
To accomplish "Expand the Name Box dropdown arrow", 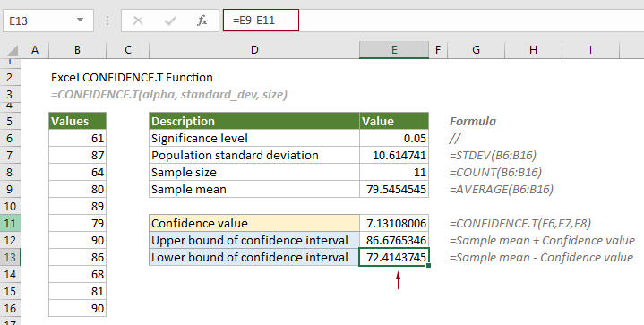I will pos(80,20).
